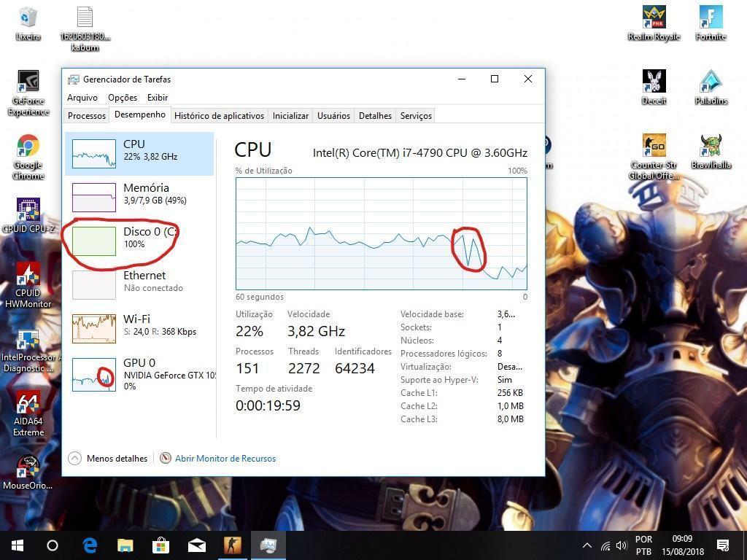
Task: Launch CPUID HWMonitor shortcut
Action: pos(28,285)
